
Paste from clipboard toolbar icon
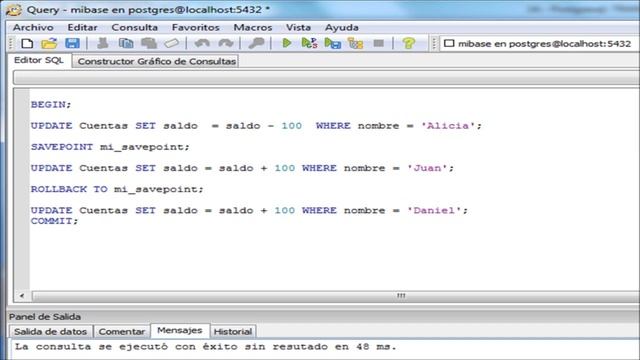[x=149, y=43]
